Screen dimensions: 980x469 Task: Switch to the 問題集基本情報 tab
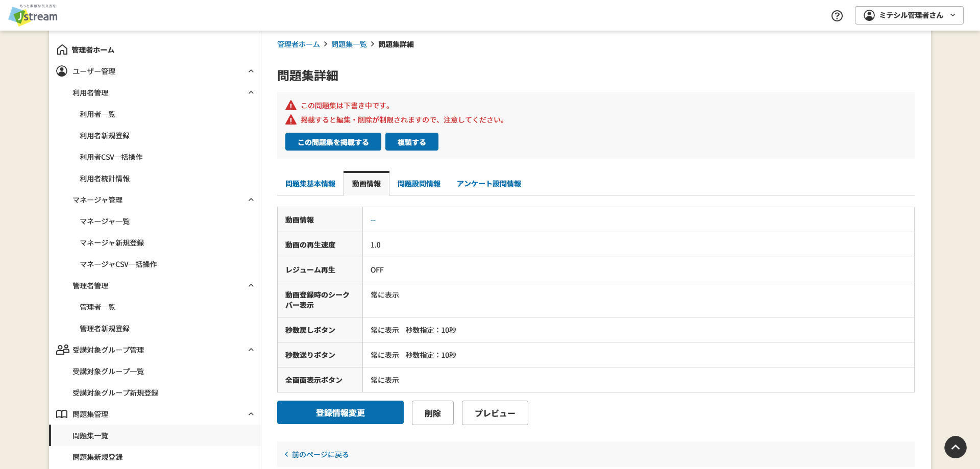tap(310, 184)
